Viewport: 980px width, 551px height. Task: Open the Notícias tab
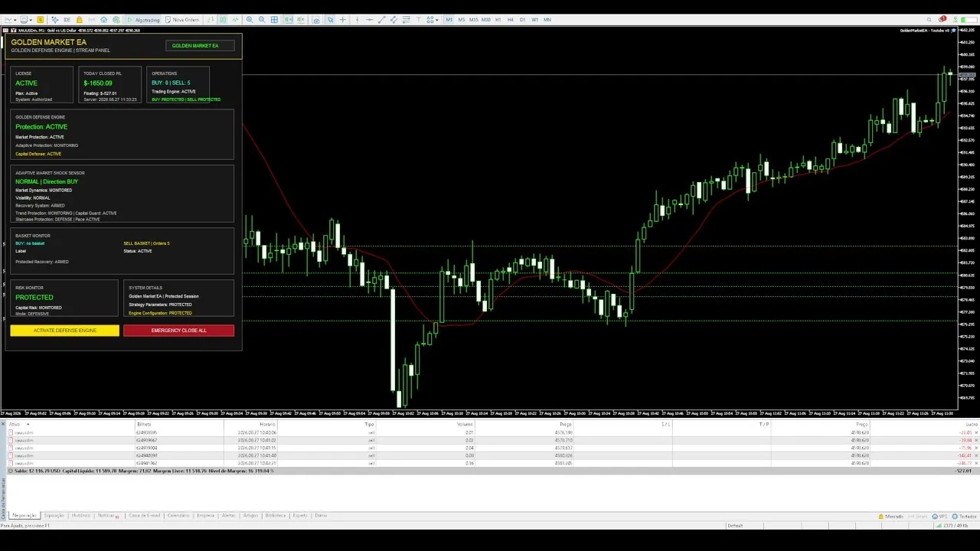(107, 515)
